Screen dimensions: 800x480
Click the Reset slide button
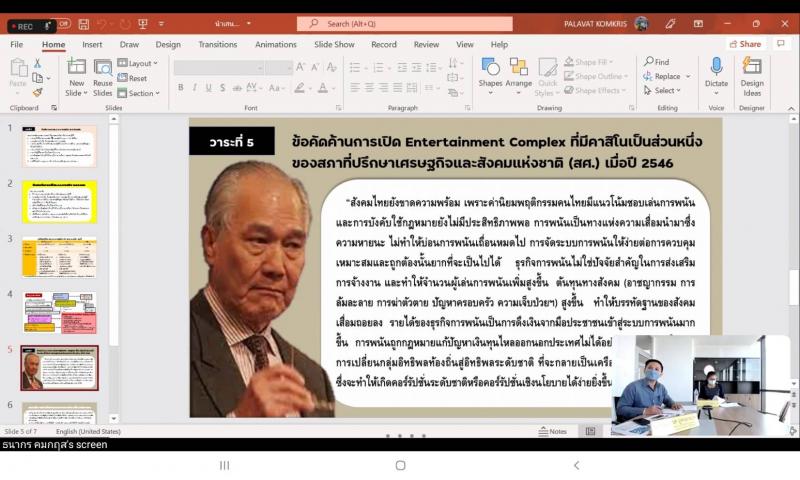pos(132,78)
